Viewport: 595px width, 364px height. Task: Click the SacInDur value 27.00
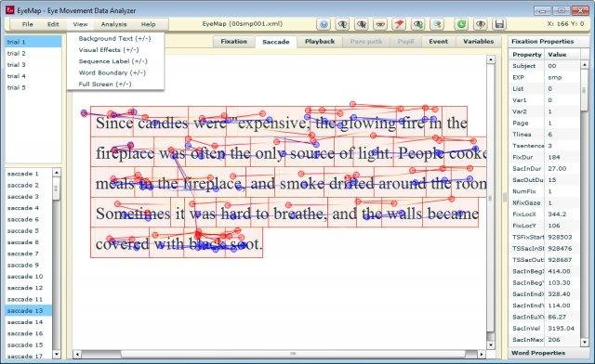pyautogui.click(x=557, y=168)
